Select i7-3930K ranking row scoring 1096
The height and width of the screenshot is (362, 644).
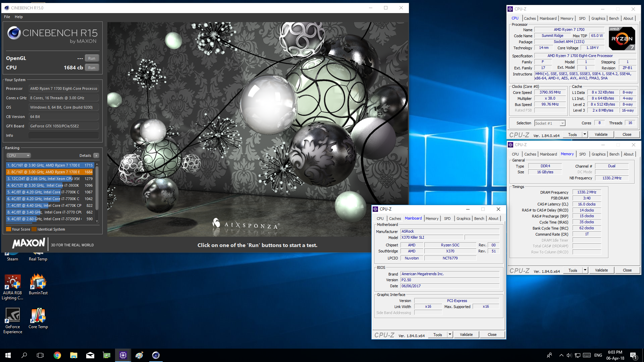(50, 185)
